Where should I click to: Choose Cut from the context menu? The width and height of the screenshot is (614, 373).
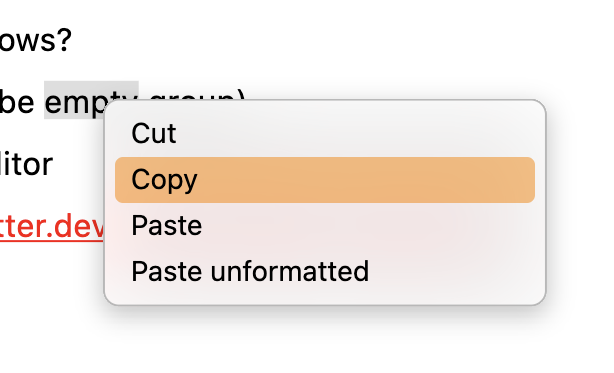(x=325, y=133)
